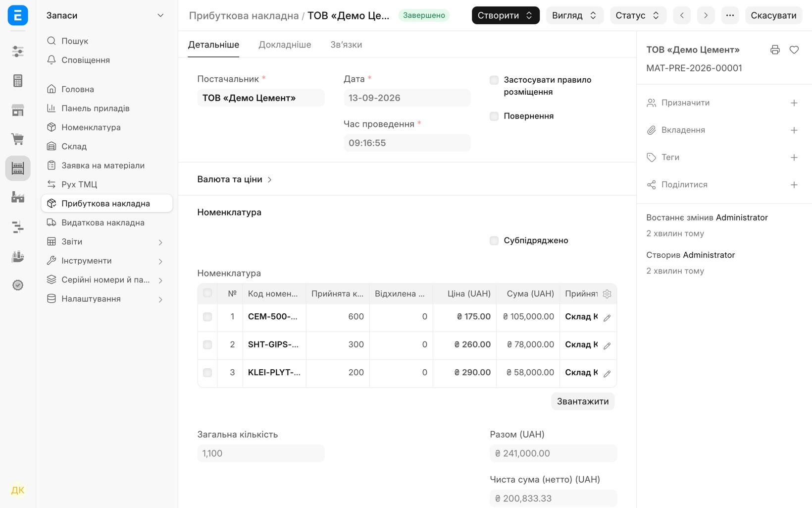Open calculator icon in left rail

click(x=18, y=81)
